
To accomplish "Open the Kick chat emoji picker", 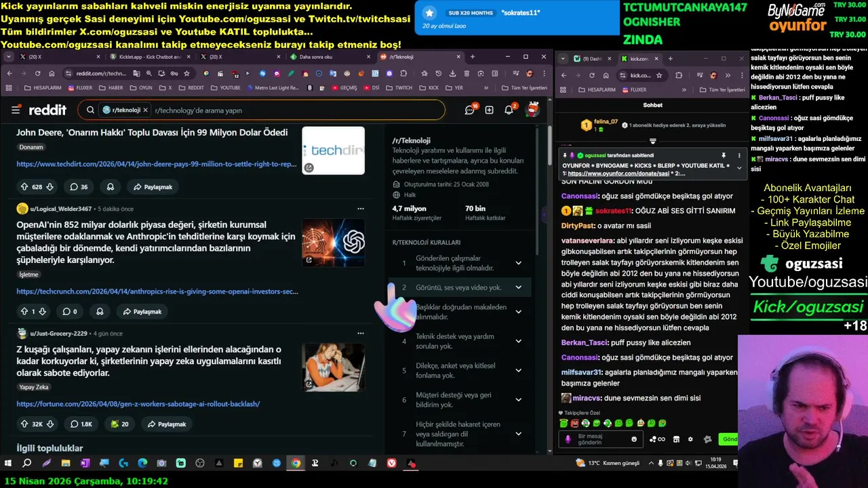I will 634,439.
